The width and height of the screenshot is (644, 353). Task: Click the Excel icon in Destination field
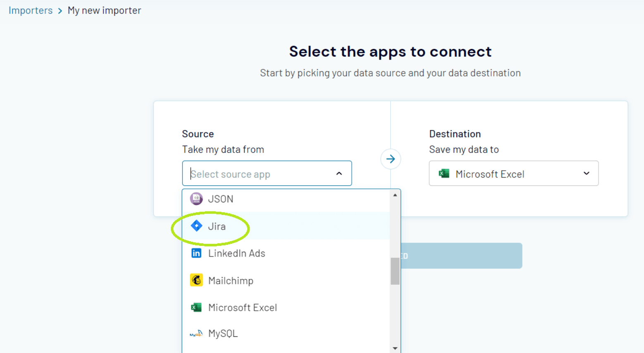(x=444, y=174)
